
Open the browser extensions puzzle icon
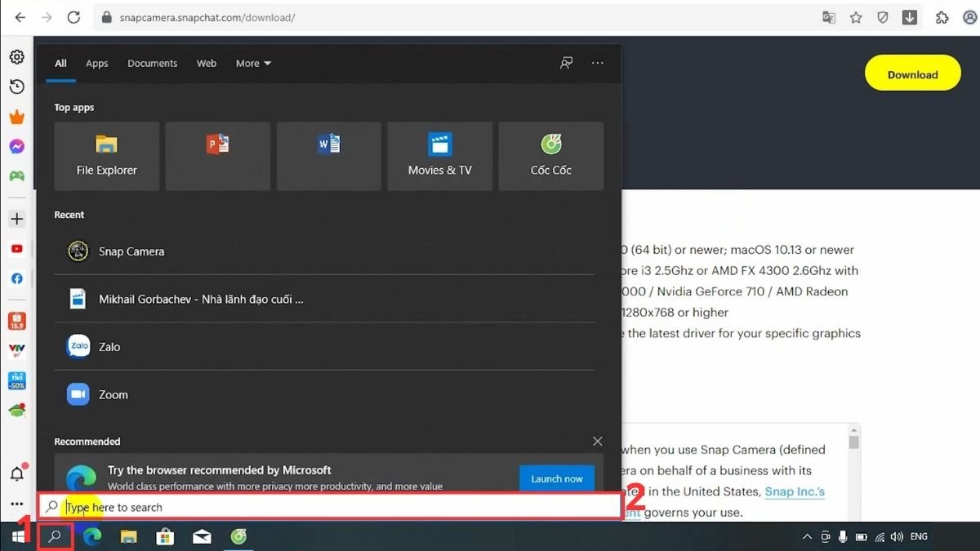(942, 17)
